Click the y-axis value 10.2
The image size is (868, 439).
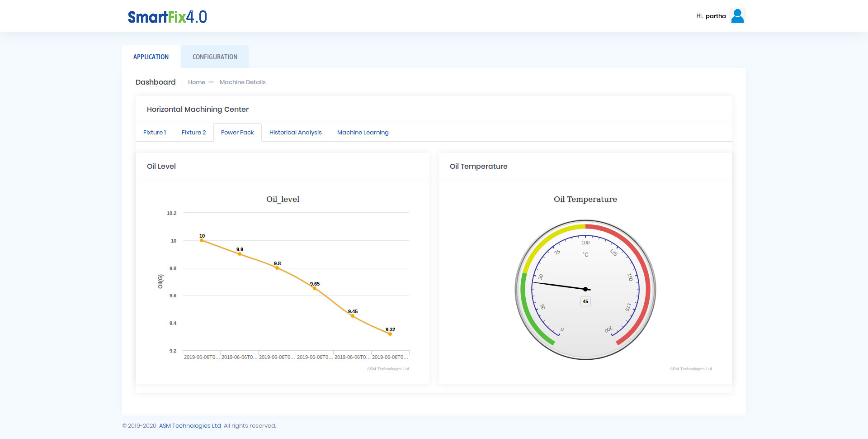(171, 213)
